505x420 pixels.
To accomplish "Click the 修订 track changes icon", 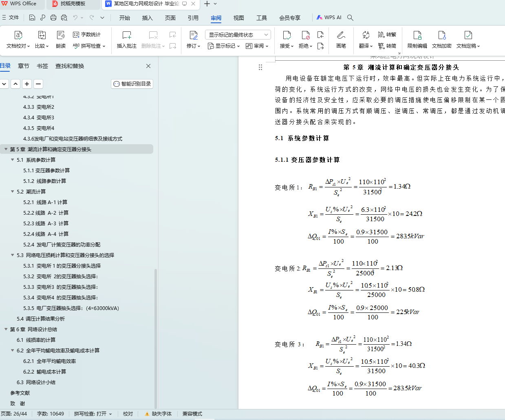I will 194,35.
